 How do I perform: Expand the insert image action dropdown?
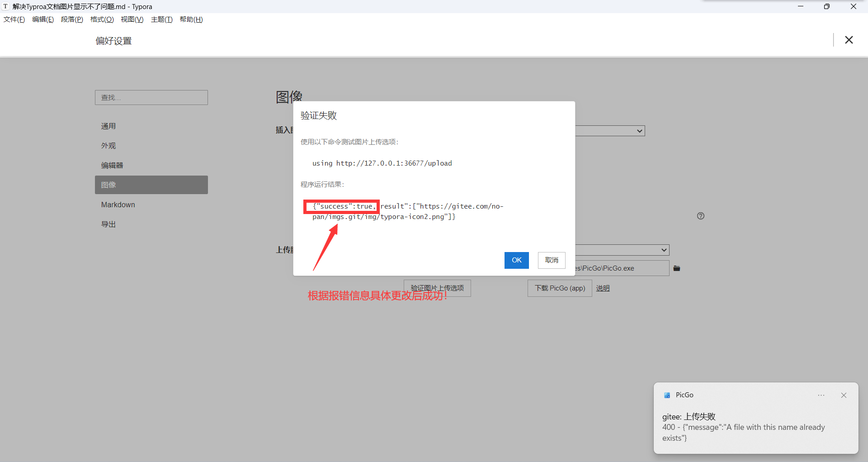(x=610, y=131)
